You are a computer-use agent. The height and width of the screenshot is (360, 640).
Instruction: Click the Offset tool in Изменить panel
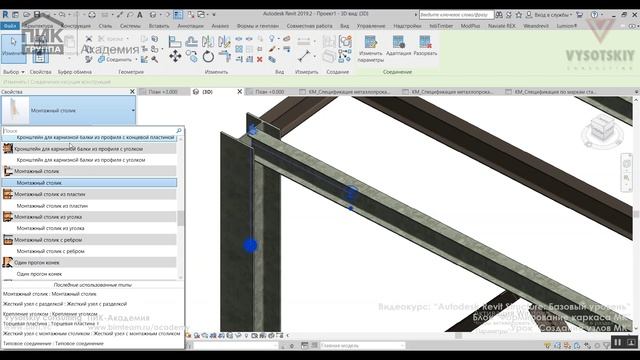(191, 41)
